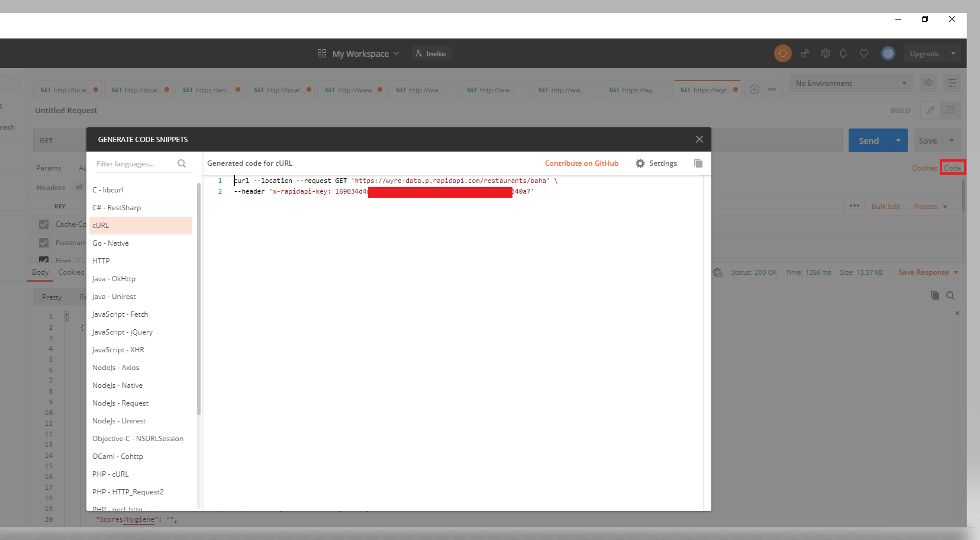Image resolution: width=980 pixels, height=540 pixels.
Task: Open comments icon next to BUILD
Action: click(950, 110)
